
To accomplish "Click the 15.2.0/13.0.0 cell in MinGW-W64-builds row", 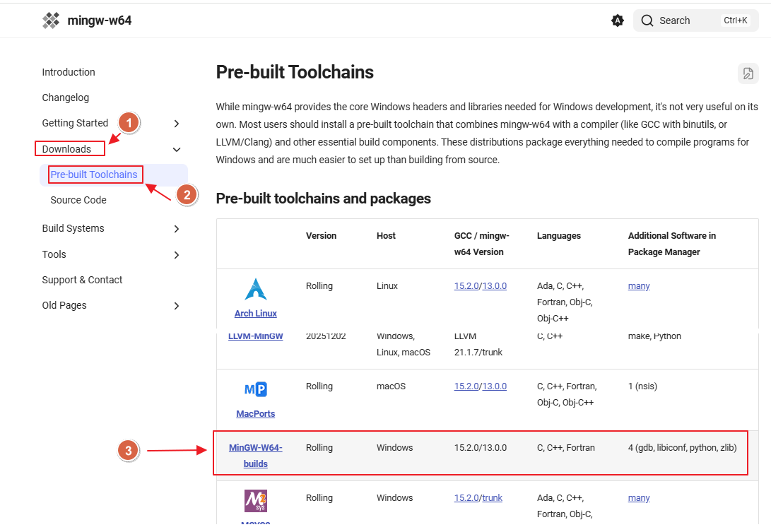I will (481, 448).
